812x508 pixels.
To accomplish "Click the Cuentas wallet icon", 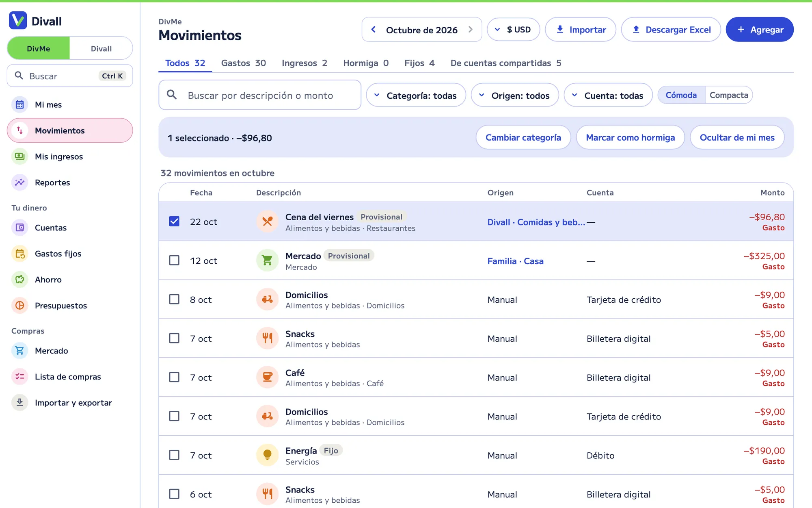I will (x=19, y=228).
